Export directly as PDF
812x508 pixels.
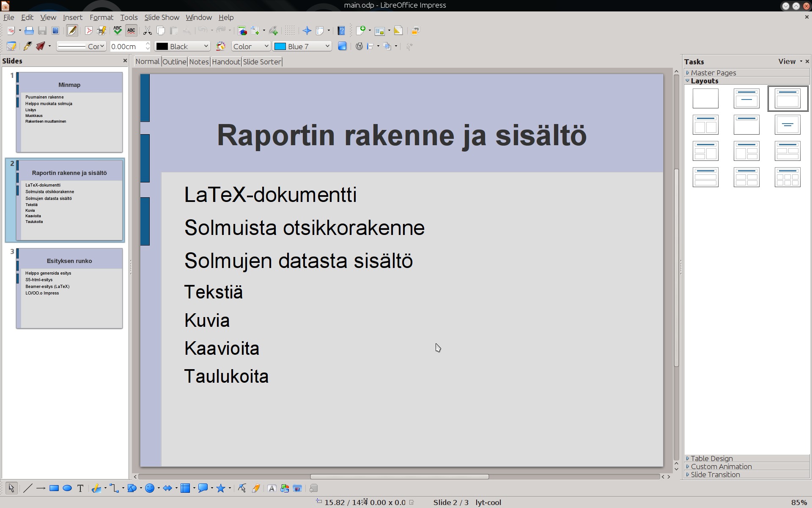(88, 30)
